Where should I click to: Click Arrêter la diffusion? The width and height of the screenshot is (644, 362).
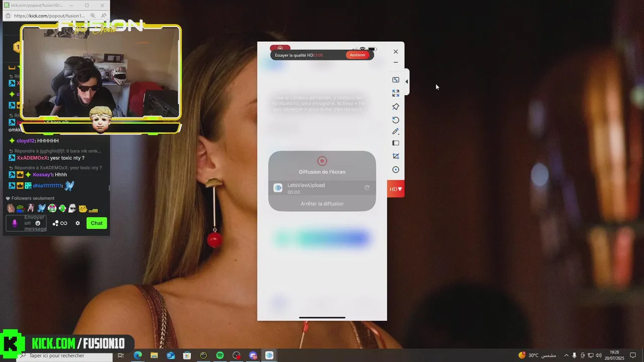(322, 204)
